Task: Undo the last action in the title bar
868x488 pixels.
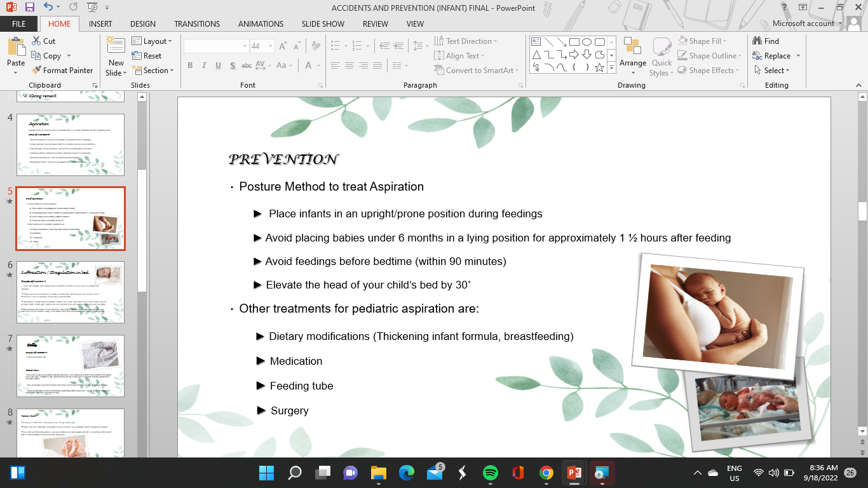Action: tap(49, 8)
